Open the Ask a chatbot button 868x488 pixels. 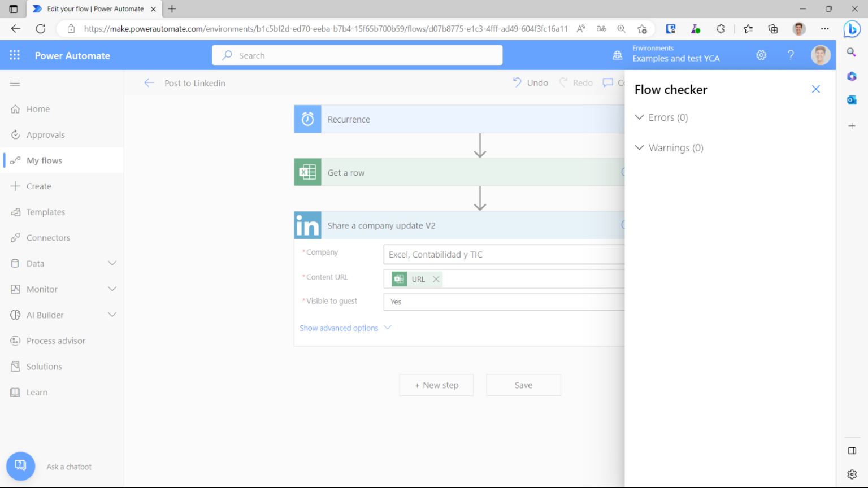21,465
